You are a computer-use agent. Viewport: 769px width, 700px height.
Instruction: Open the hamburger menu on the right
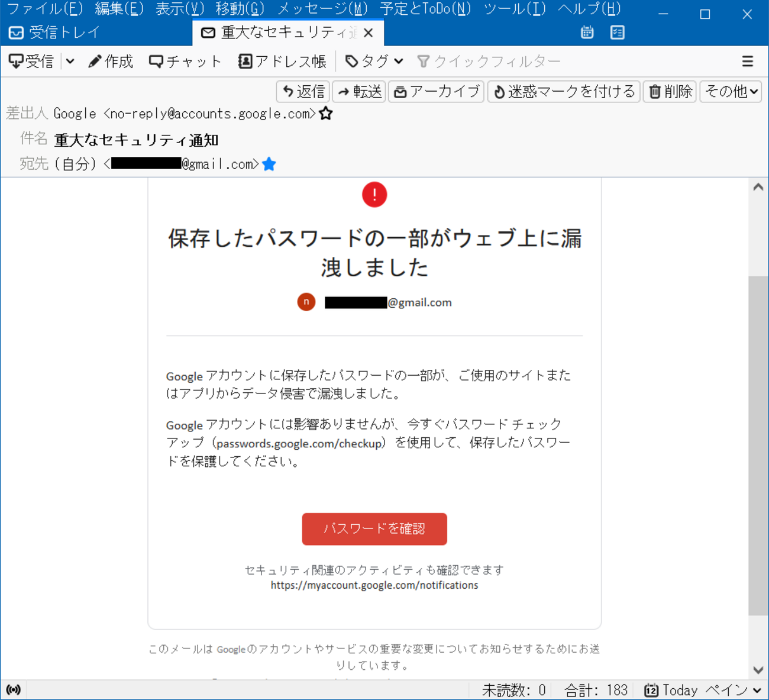click(x=748, y=61)
